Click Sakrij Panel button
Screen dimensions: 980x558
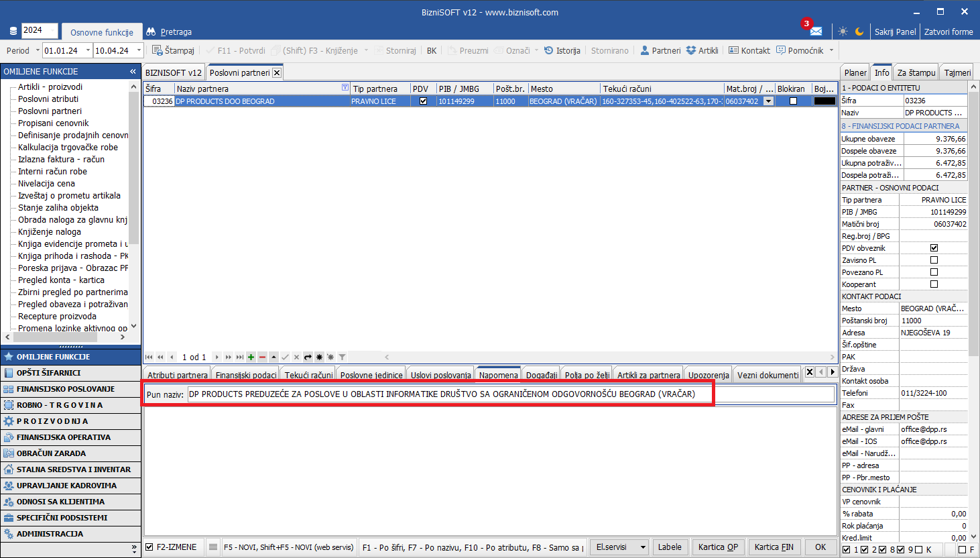pyautogui.click(x=895, y=32)
